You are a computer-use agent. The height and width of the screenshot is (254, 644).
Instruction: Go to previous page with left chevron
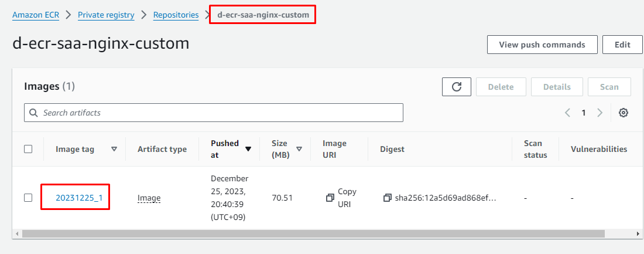pos(567,113)
